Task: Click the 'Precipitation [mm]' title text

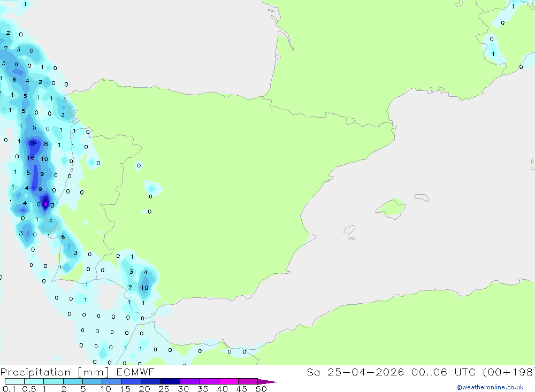Action: click(55, 372)
